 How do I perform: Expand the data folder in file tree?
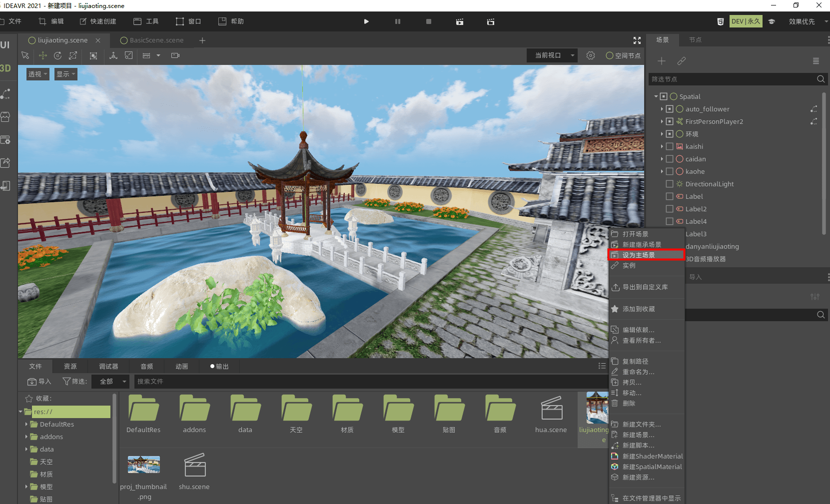(26, 449)
